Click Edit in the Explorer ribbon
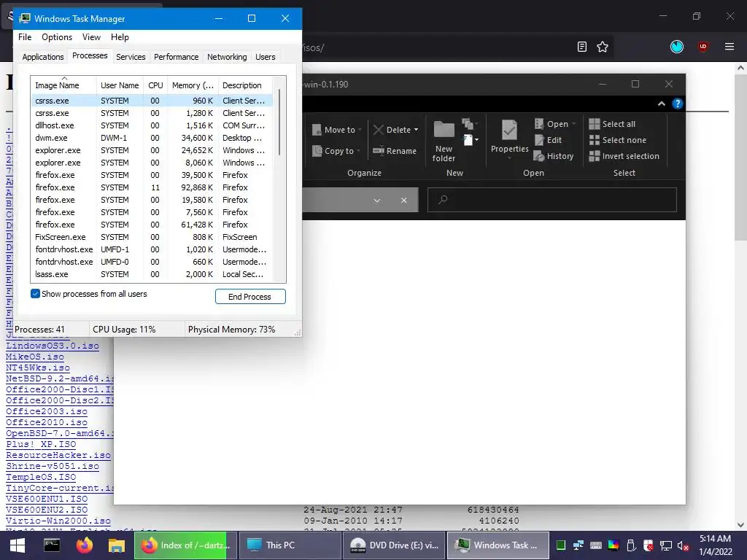This screenshot has height=560, width=747. pos(548,140)
